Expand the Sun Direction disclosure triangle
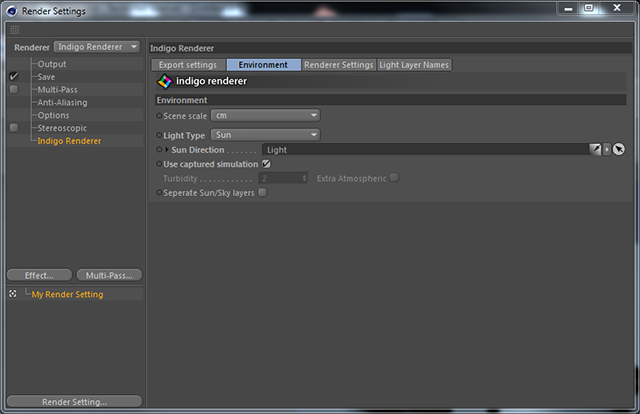The height and width of the screenshot is (414, 640). click(x=167, y=150)
